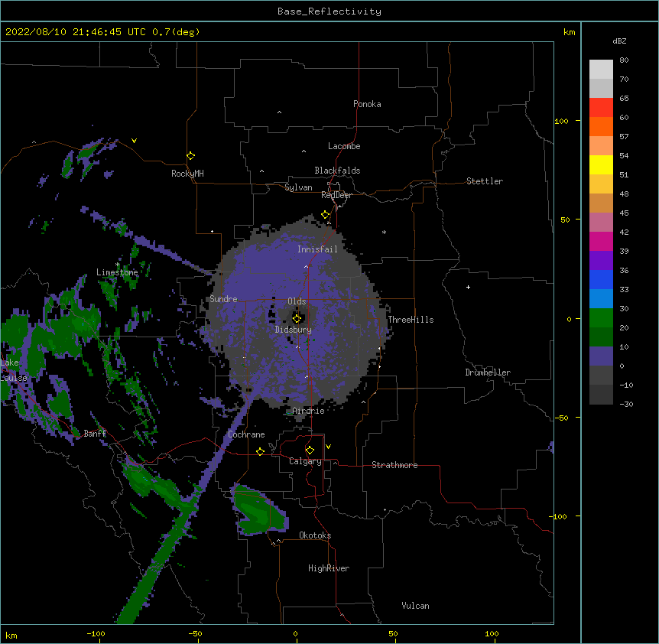Viewport: 659px width, 644px height.
Task: Click the Strathmore city label
Action: pyautogui.click(x=394, y=465)
